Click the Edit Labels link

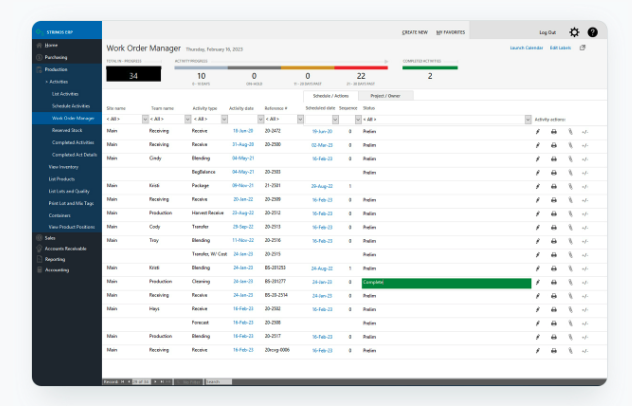click(560, 48)
